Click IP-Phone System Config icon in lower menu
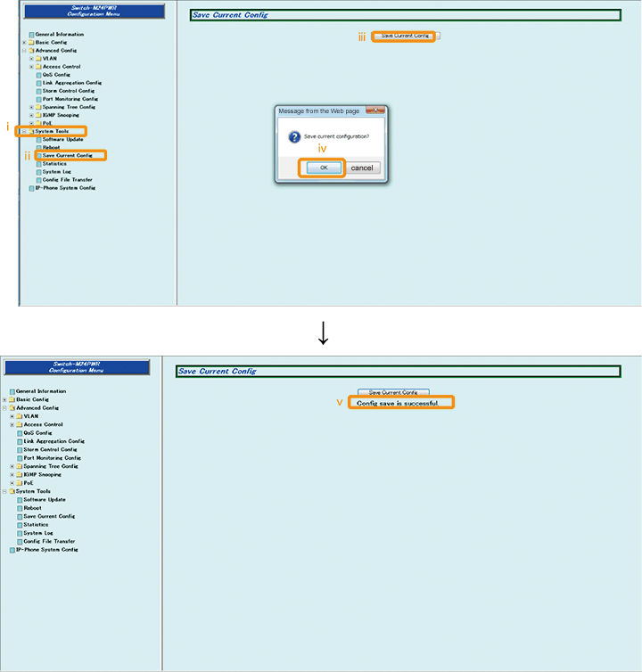The height and width of the screenshot is (672, 642). coord(12,550)
